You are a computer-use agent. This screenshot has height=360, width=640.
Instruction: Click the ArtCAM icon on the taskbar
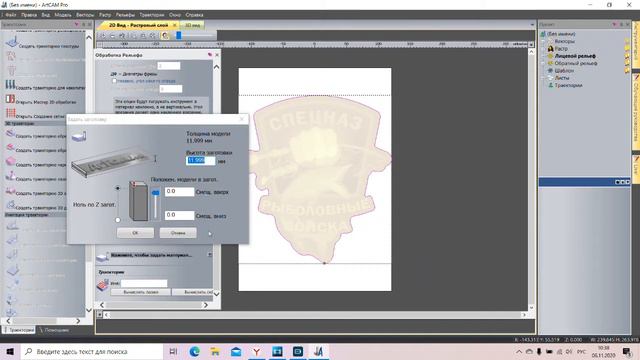[x=318, y=351]
